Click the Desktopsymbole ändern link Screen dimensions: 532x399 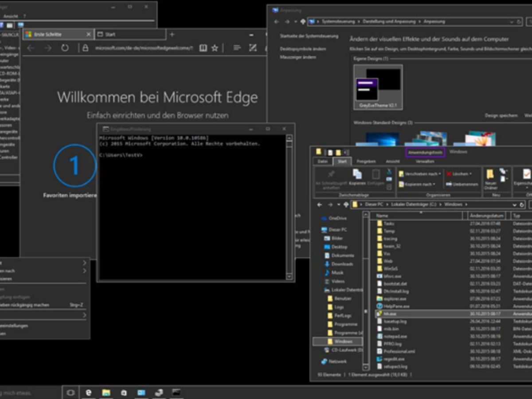pos(303,49)
